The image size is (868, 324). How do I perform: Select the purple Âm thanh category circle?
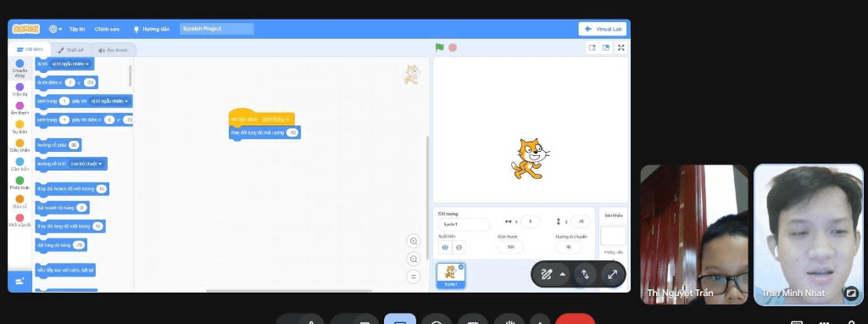tap(20, 105)
